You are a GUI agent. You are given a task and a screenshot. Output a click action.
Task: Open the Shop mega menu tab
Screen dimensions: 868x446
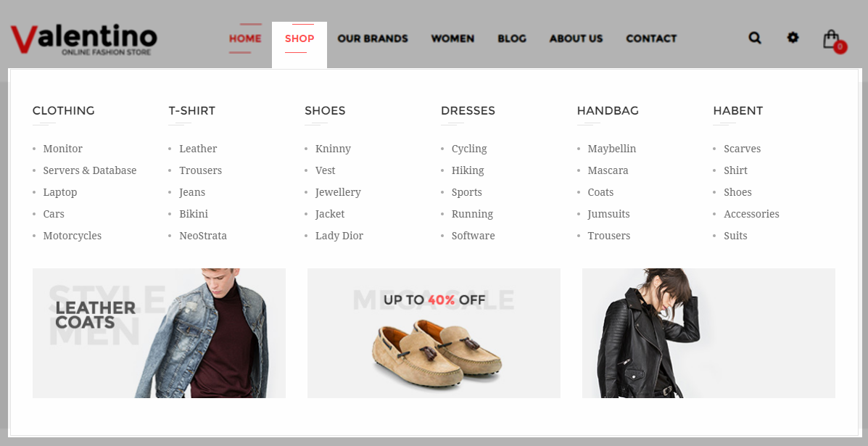click(299, 38)
